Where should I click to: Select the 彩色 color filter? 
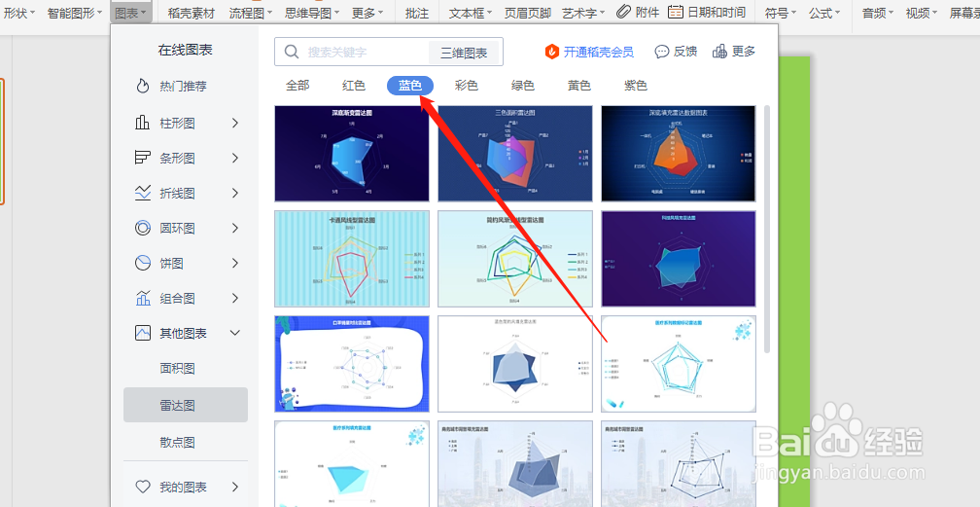click(467, 86)
